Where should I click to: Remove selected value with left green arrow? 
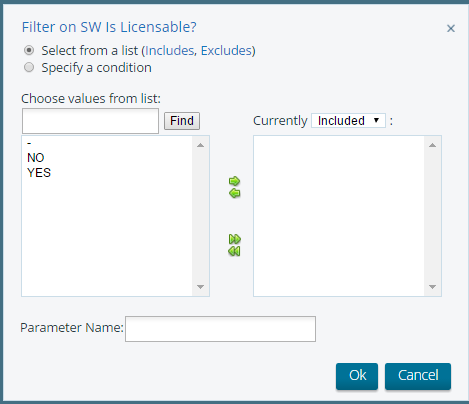coord(234,193)
